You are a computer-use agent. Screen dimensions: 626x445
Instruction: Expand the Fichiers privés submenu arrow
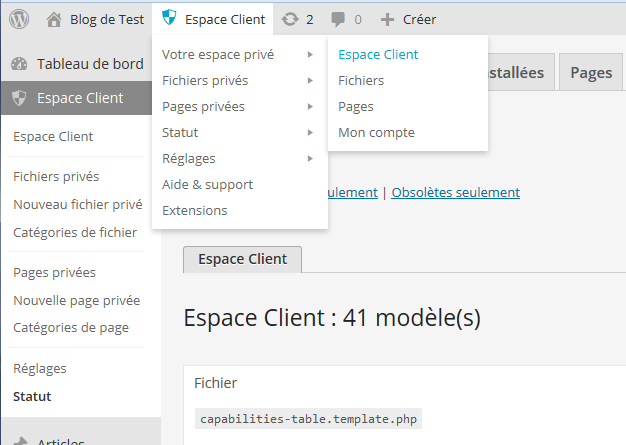click(x=310, y=81)
